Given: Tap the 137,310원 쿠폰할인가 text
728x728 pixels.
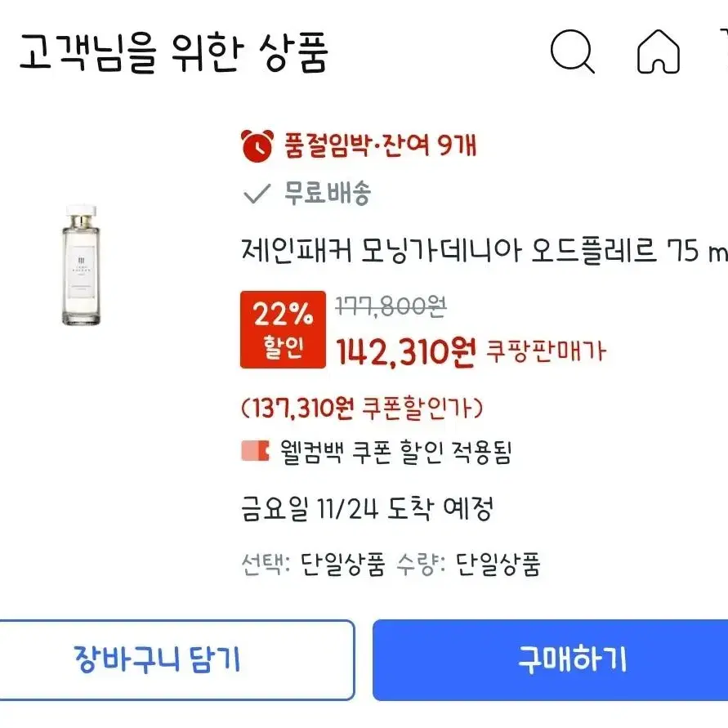Looking at the screenshot, I should [x=362, y=408].
